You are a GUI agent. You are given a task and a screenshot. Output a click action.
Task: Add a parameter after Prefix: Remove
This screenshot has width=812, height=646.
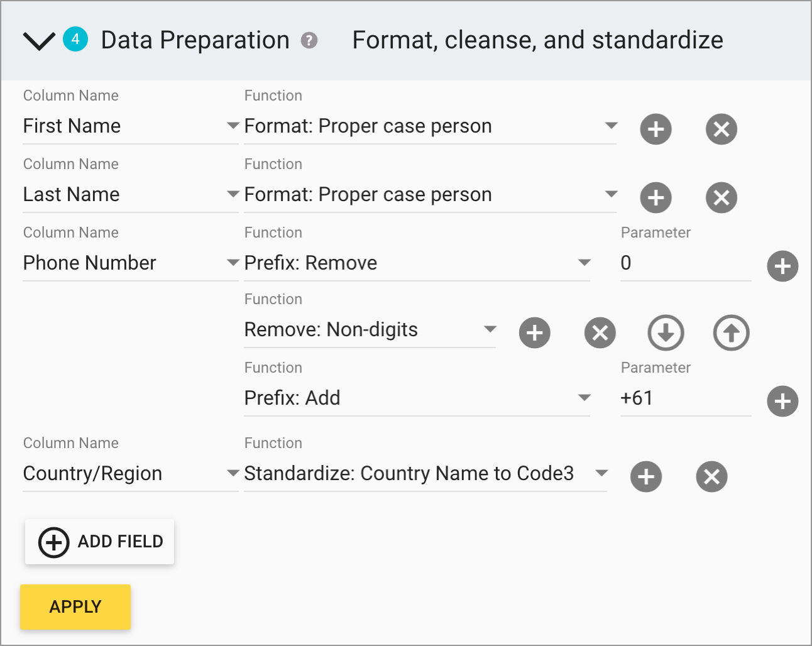click(x=782, y=266)
